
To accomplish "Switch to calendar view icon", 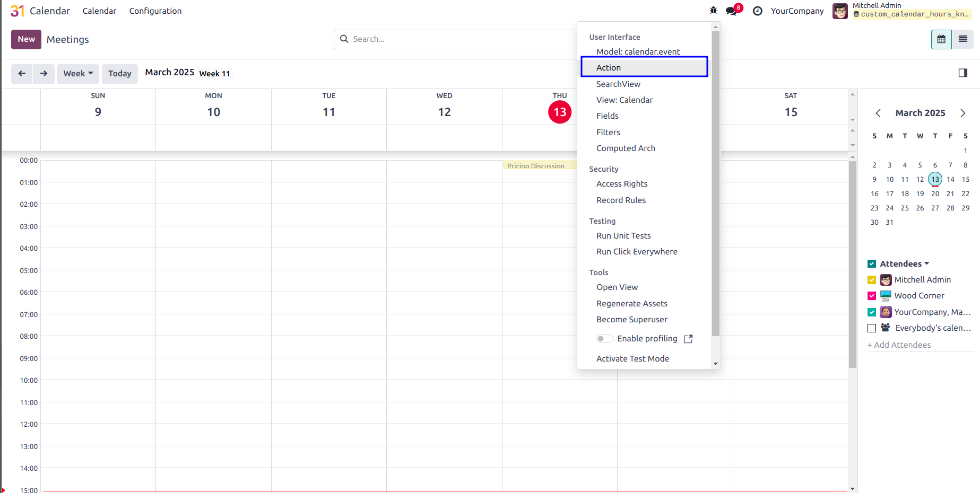I will (941, 39).
